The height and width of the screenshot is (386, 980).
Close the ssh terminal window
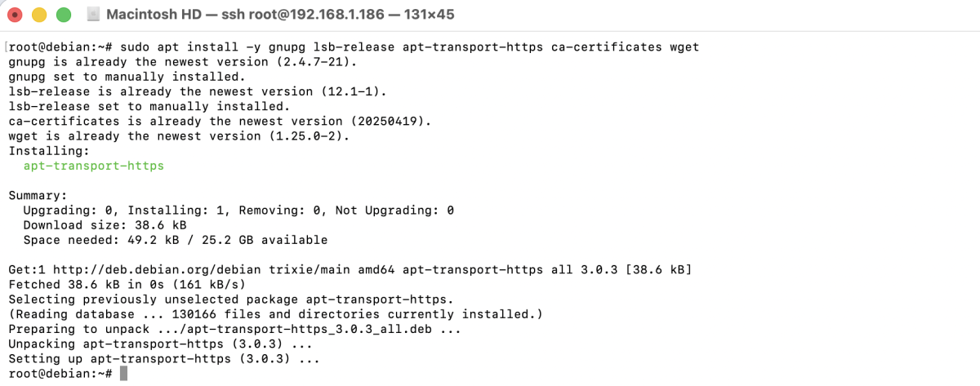(x=15, y=15)
